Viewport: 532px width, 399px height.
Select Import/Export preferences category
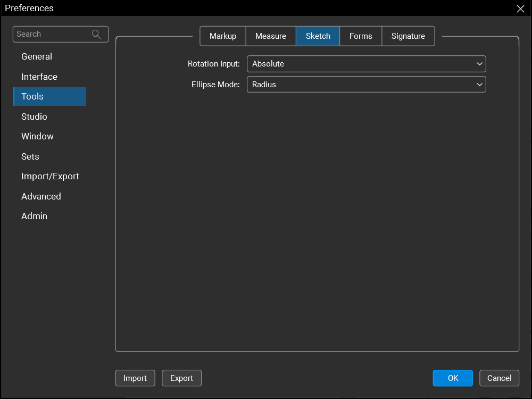pyautogui.click(x=50, y=176)
